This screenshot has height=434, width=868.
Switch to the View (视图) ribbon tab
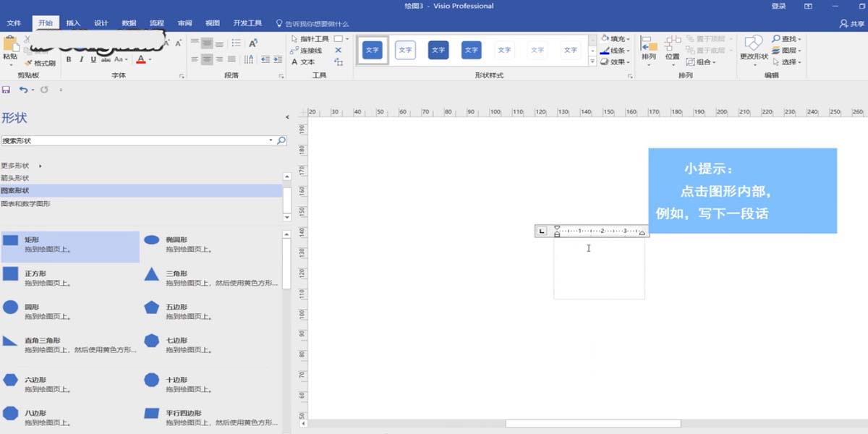[211, 22]
